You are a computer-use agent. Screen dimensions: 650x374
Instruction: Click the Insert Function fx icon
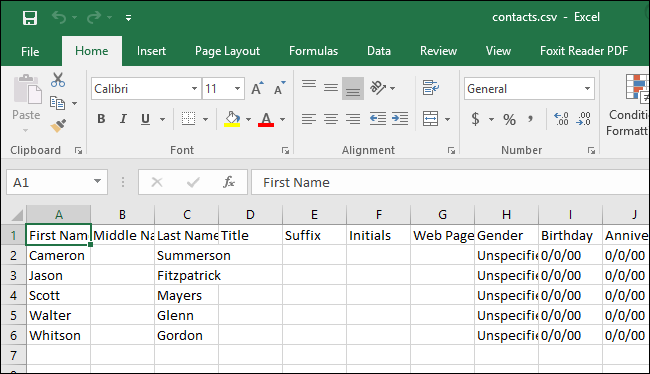tap(229, 182)
